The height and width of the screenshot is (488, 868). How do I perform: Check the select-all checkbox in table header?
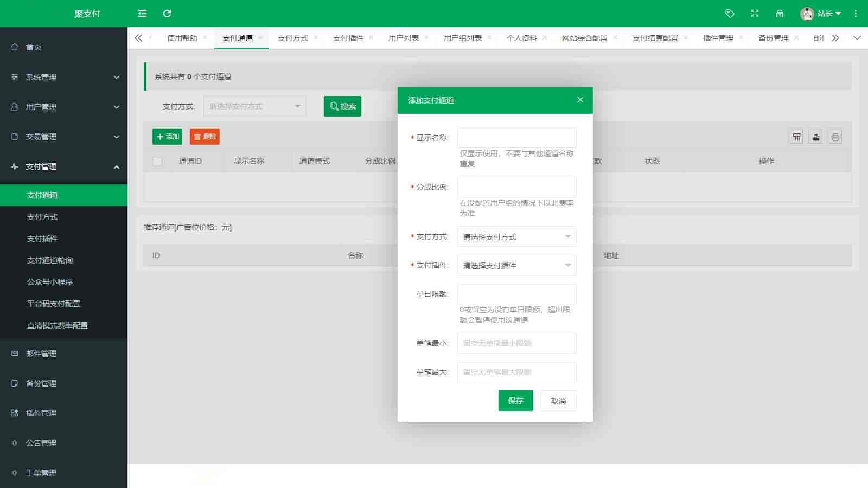coord(157,162)
